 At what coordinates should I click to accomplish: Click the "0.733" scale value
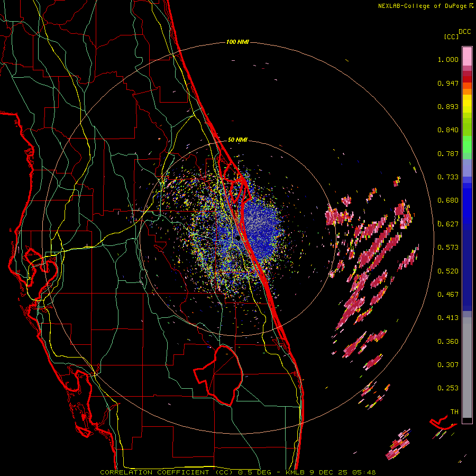pos(448,177)
